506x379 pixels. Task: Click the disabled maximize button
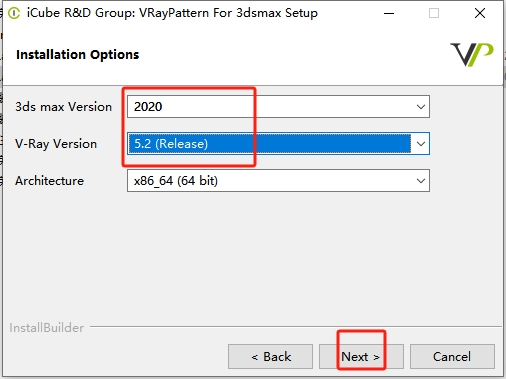pos(434,13)
